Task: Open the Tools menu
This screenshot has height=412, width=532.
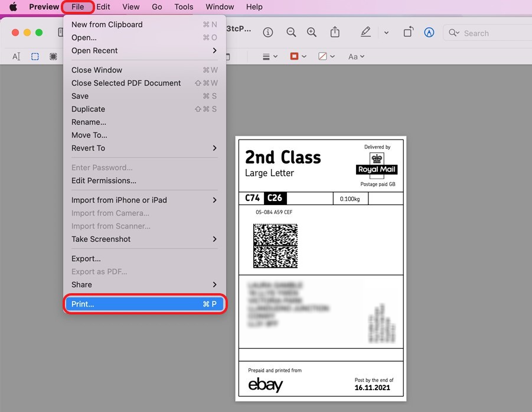Action: point(184,7)
